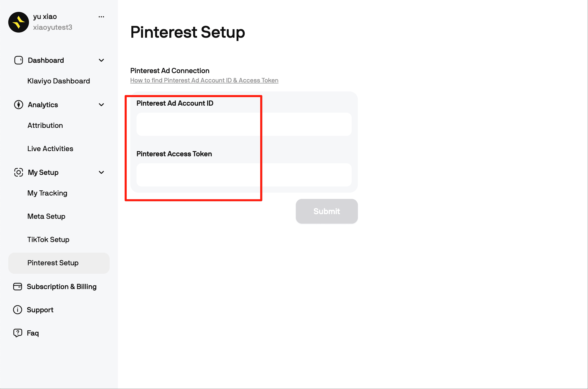This screenshot has height=389, width=588.
Task: Click the Pinterest Ad Account ID field
Action: [x=243, y=124]
